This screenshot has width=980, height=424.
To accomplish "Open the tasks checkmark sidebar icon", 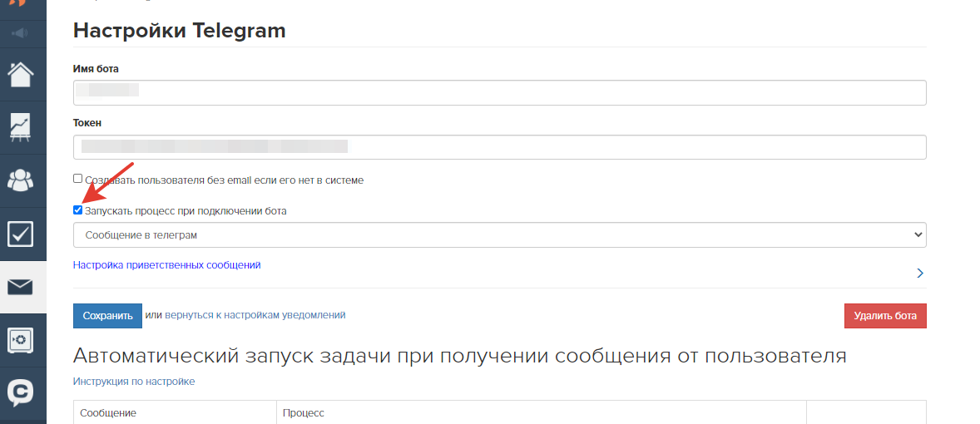I will [20, 234].
